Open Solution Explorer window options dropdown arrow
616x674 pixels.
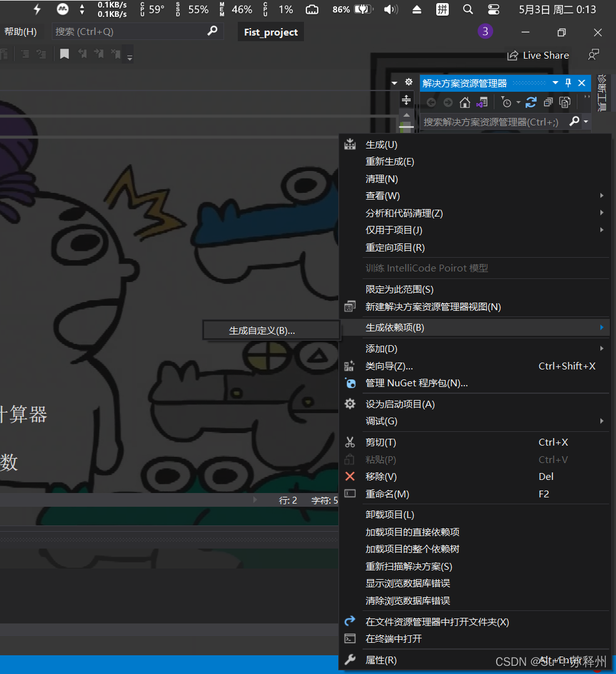tap(555, 83)
